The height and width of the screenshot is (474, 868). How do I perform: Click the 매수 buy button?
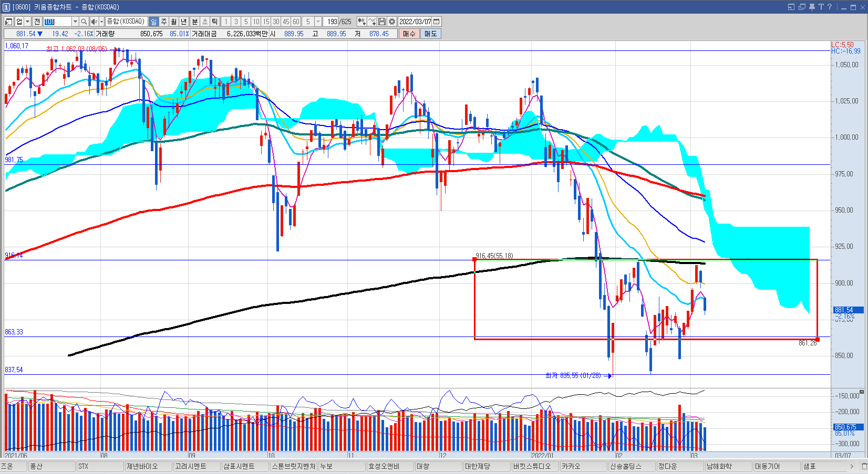[409, 34]
